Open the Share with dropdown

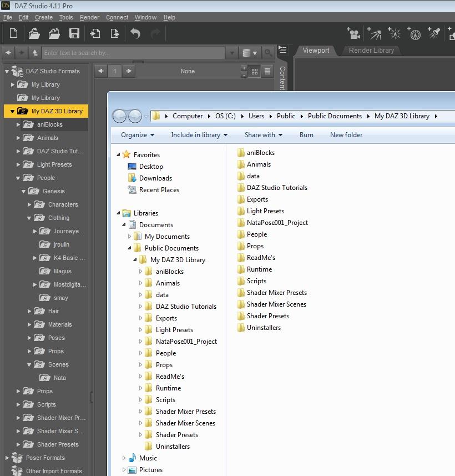click(x=262, y=135)
